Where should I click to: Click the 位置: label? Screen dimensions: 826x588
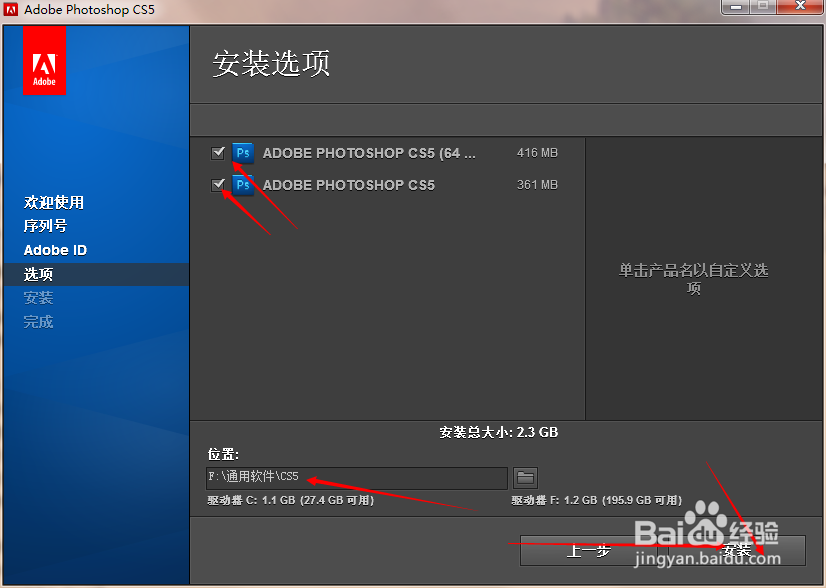click(223, 454)
